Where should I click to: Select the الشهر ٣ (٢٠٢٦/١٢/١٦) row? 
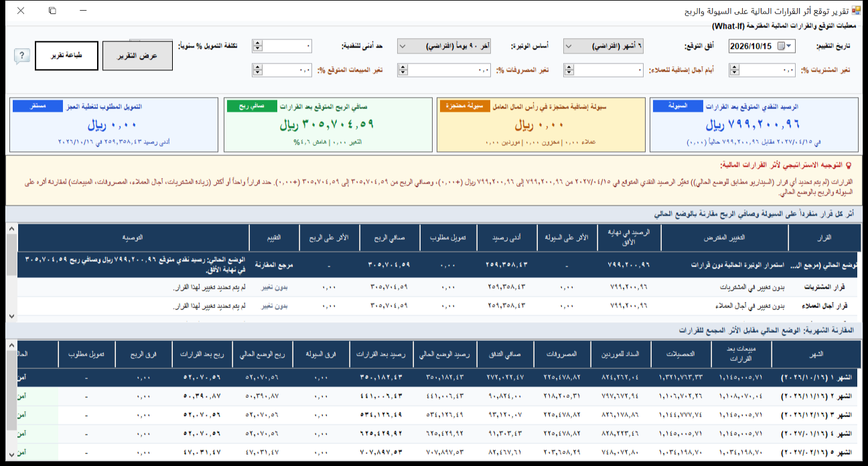(x=439, y=415)
